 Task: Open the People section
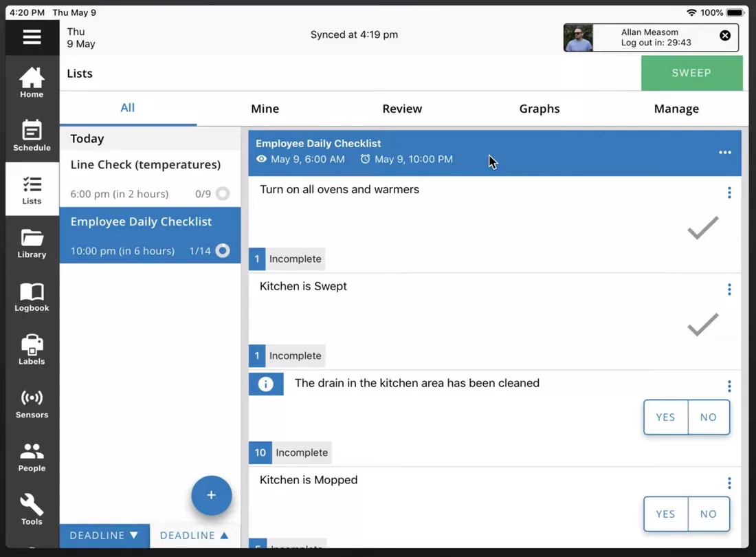coord(32,457)
